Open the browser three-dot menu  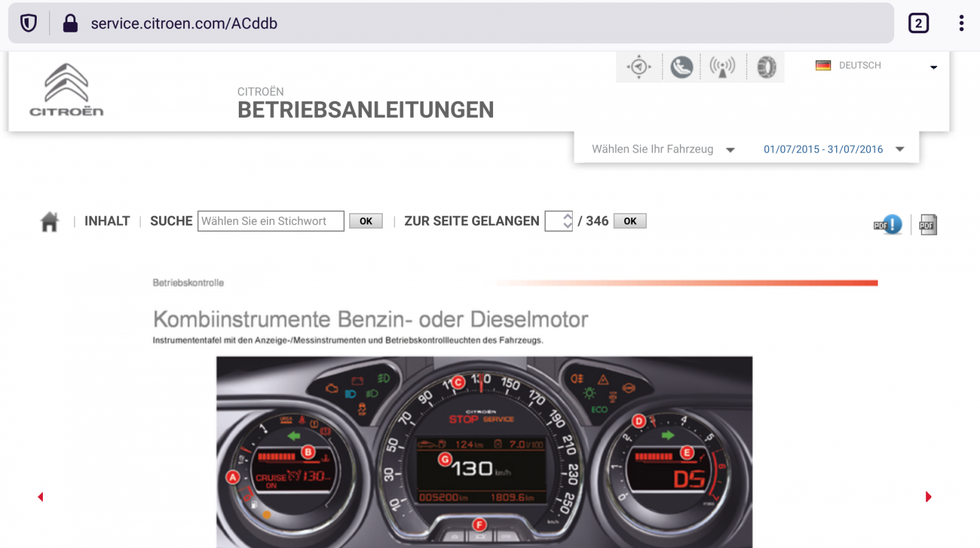pos(962,23)
